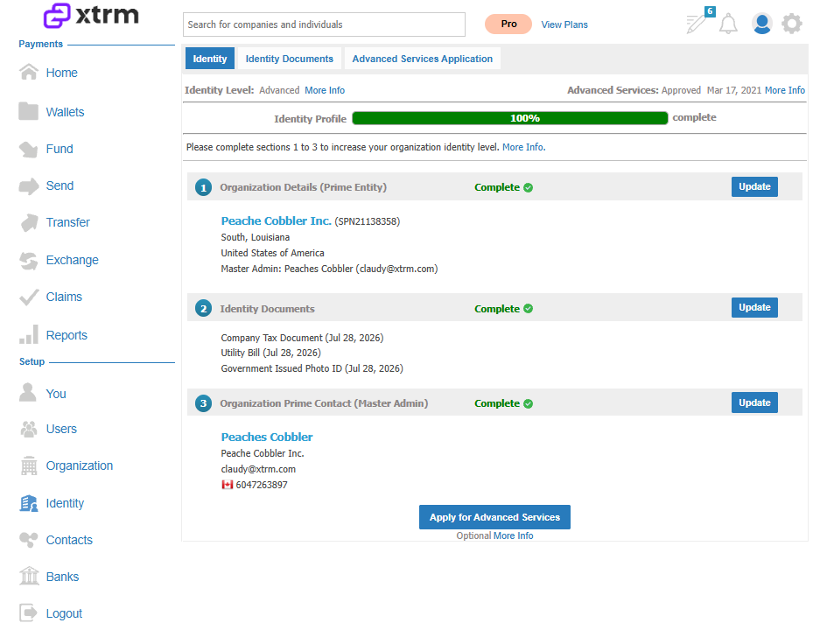
Task: Click the Fund icon
Action: pyautogui.click(x=29, y=150)
